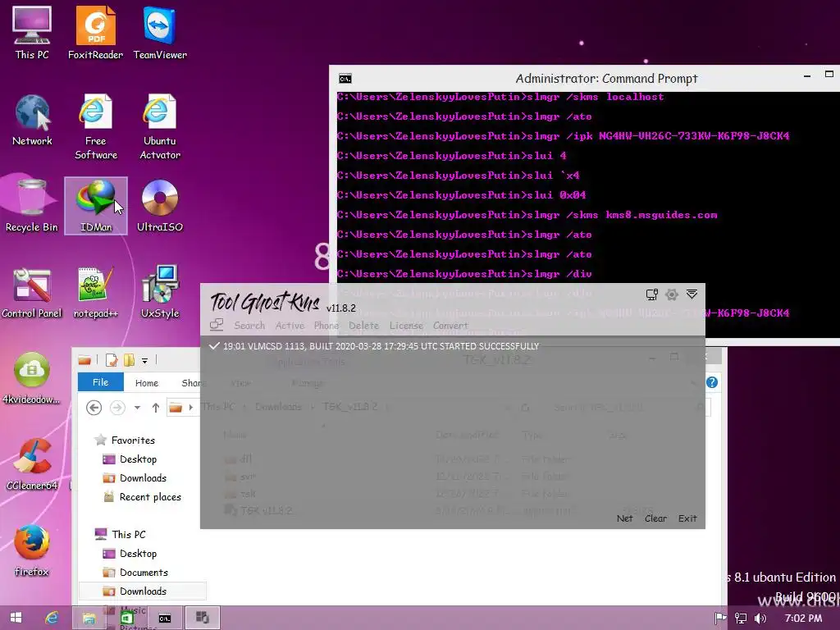This screenshot has width=840, height=630.
Task: Launch firefox from desktop
Action: click(x=32, y=550)
